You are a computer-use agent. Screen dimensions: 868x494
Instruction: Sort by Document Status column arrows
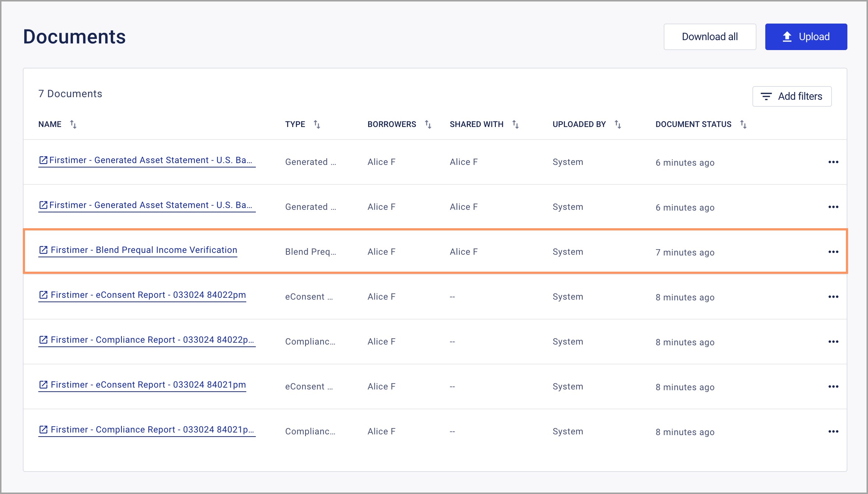pos(743,124)
